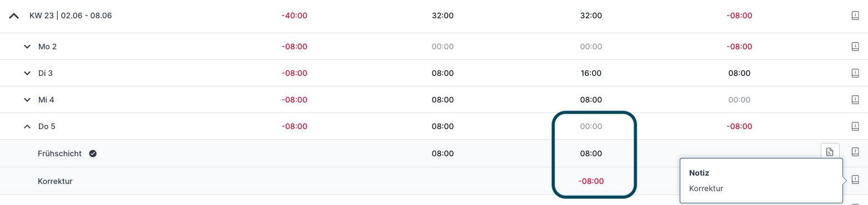Image resolution: width=868 pixels, height=205 pixels.
Task: Open the journal icon in the Di 3 row
Action: [855, 73]
